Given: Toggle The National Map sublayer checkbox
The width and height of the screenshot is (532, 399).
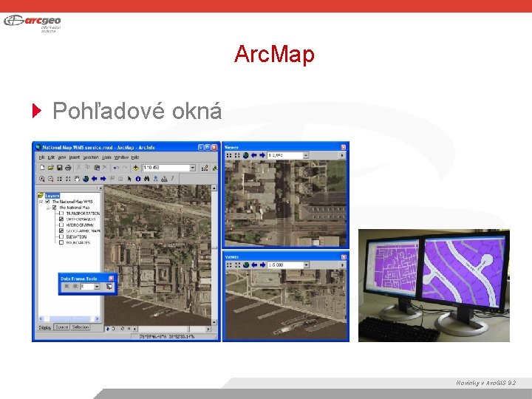Looking at the screenshot, I should coord(54,208).
